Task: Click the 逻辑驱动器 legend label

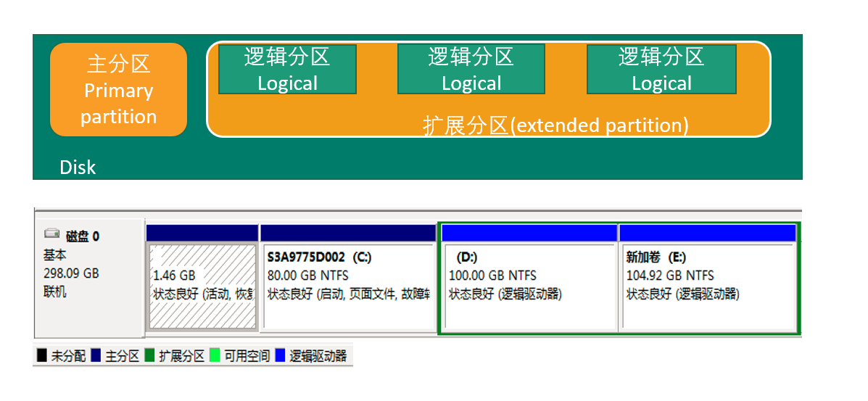Action: click(318, 355)
